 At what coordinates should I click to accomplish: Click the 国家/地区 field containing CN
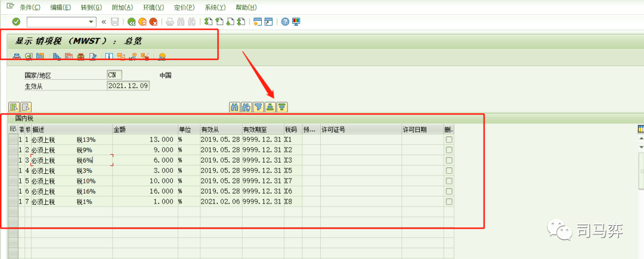click(114, 75)
